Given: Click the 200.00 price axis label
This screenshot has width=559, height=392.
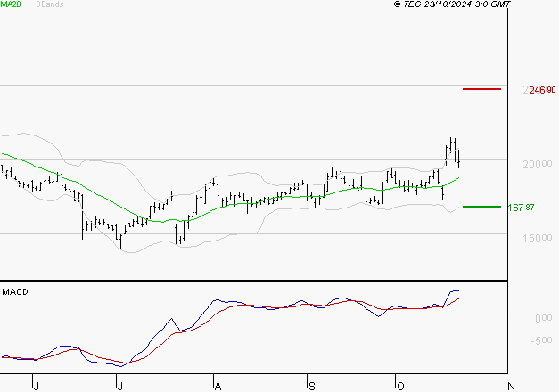Looking at the screenshot, I should pyautogui.click(x=538, y=164).
